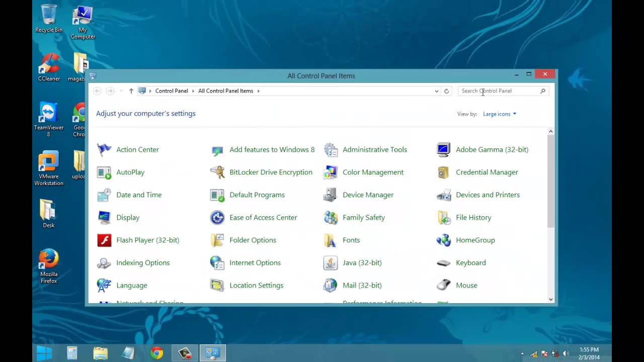The height and width of the screenshot is (362, 644).
Task: Click the Adobe Gamma (32-bit) icon
Action: pos(444,149)
